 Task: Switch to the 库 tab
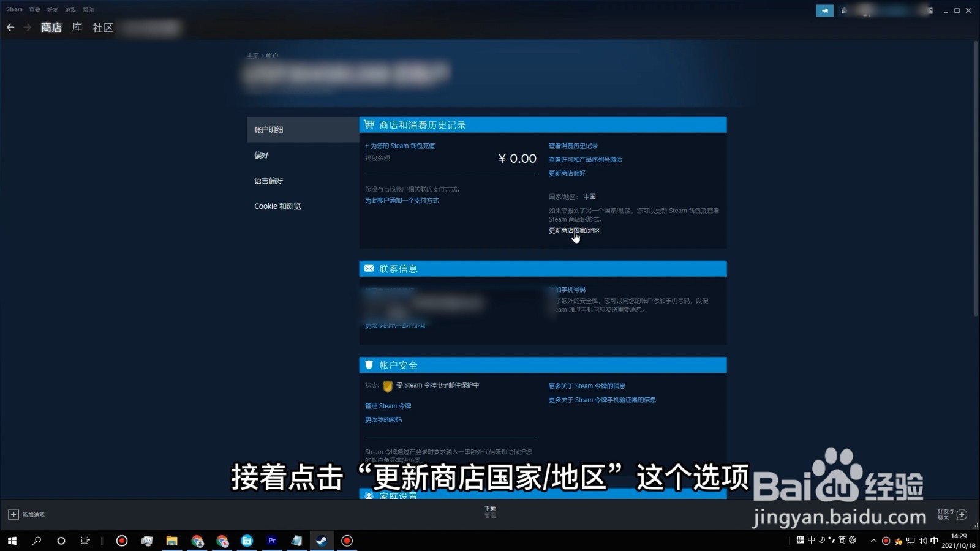tap(77, 28)
